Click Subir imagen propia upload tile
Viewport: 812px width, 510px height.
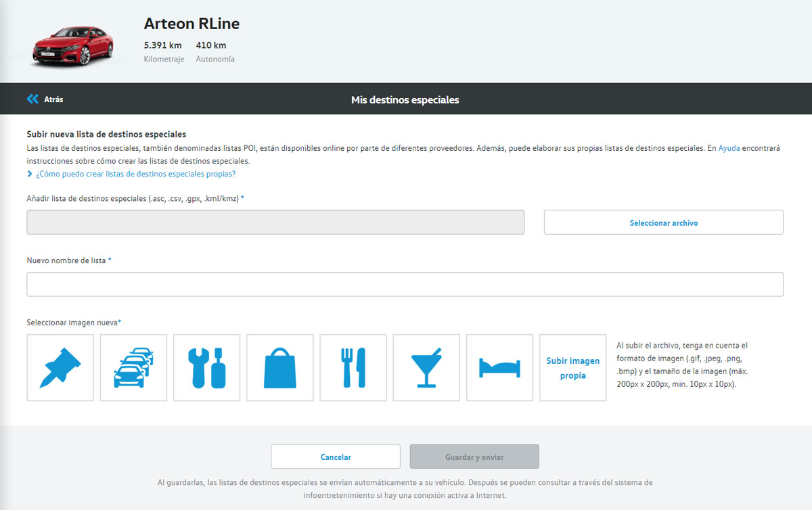[572, 368]
